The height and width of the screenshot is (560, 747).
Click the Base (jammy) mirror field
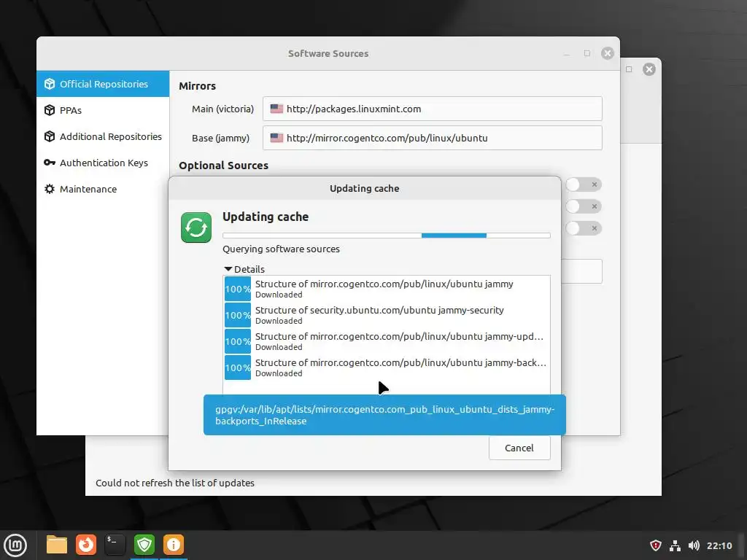coord(432,138)
